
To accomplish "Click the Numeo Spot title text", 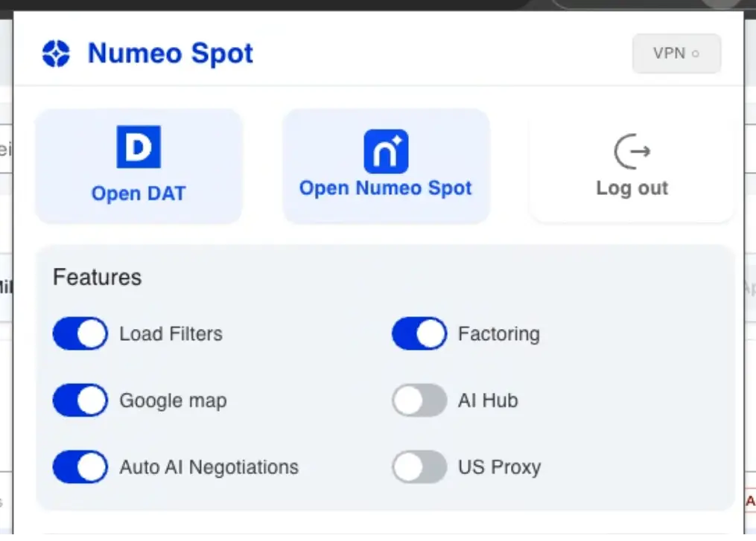I will point(171,54).
